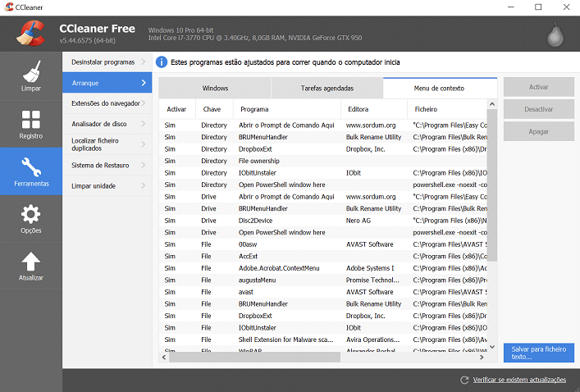Screen dimensions: 580x392
Task: Sort by the Editora column header
Action: coord(373,109)
